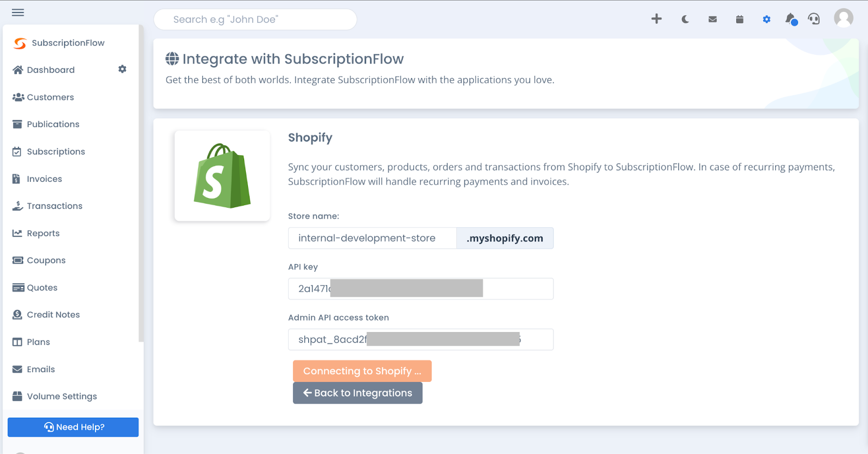Click the plus add icon in top bar
The height and width of the screenshot is (454, 868).
tap(656, 19)
